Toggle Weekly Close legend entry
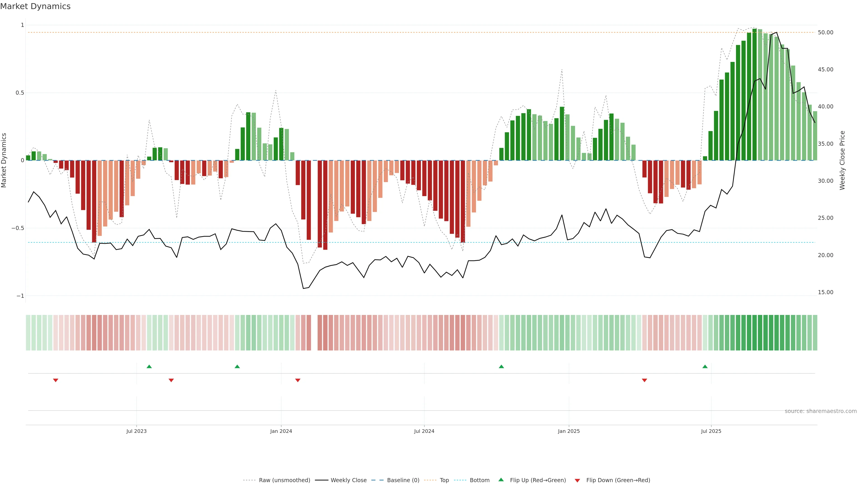 [x=348, y=480]
